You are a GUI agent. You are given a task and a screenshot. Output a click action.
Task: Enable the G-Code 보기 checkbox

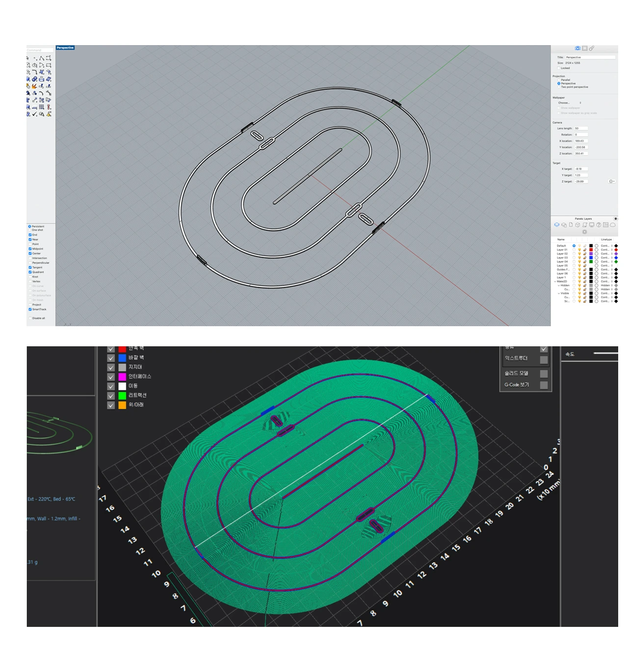point(544,385)
